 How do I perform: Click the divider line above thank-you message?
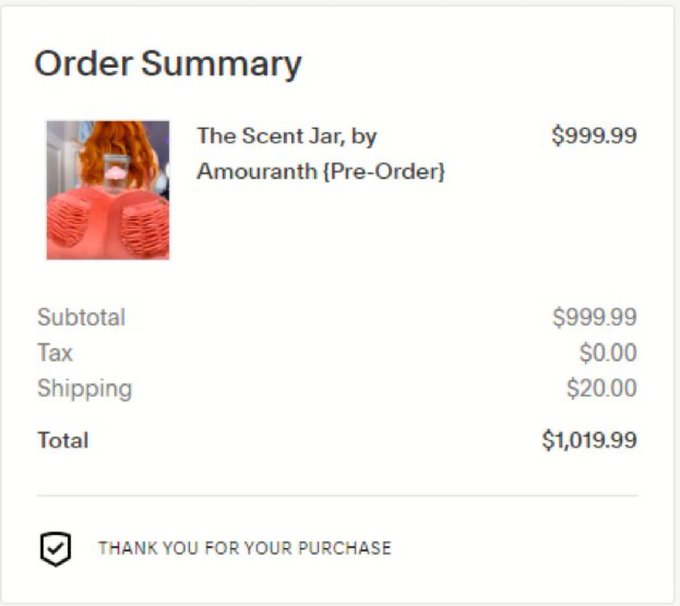(337, 495)
